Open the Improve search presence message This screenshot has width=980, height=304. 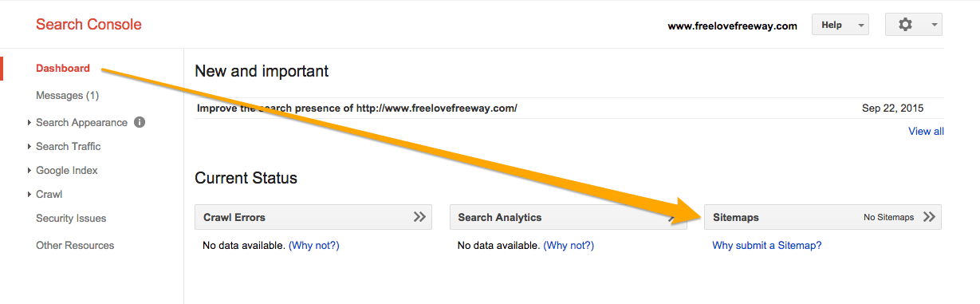[357, 108]
